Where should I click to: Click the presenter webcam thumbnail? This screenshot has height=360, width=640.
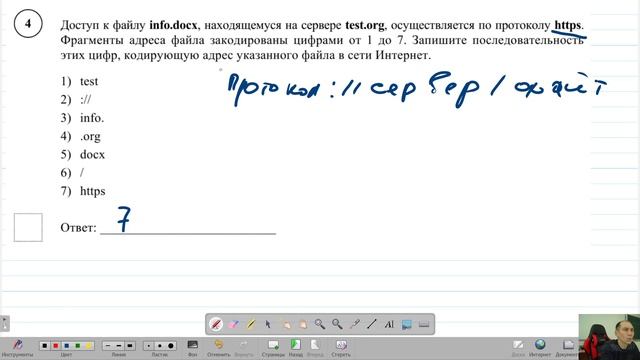[609, 337]
